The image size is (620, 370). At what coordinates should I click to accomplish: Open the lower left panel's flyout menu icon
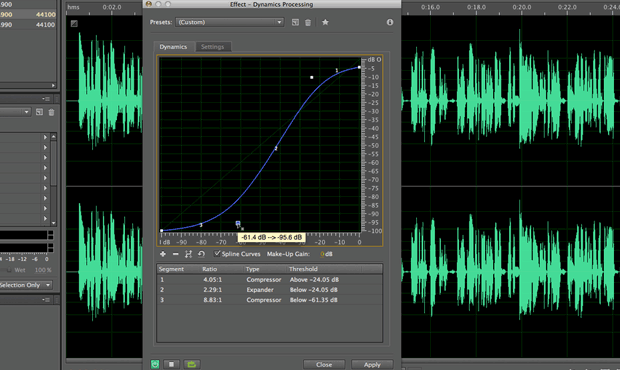click(x=46, y=300)
